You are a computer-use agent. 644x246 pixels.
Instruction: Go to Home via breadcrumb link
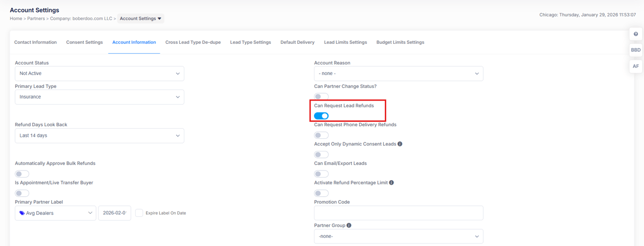(16, 19)
